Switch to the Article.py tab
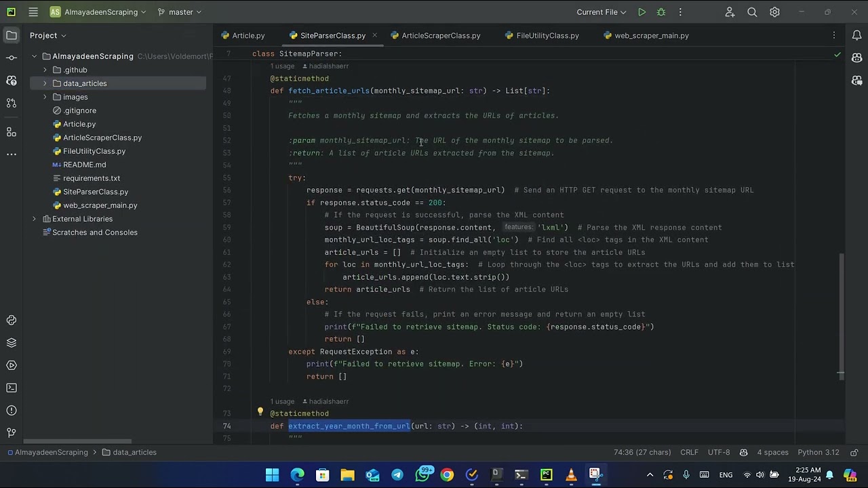This screenshot has width=868, height=488. (x=243, y=35)
